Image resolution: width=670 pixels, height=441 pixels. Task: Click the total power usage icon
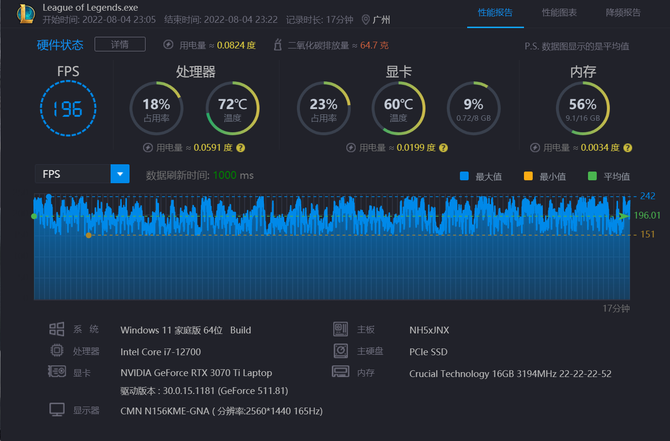point(168,44)
